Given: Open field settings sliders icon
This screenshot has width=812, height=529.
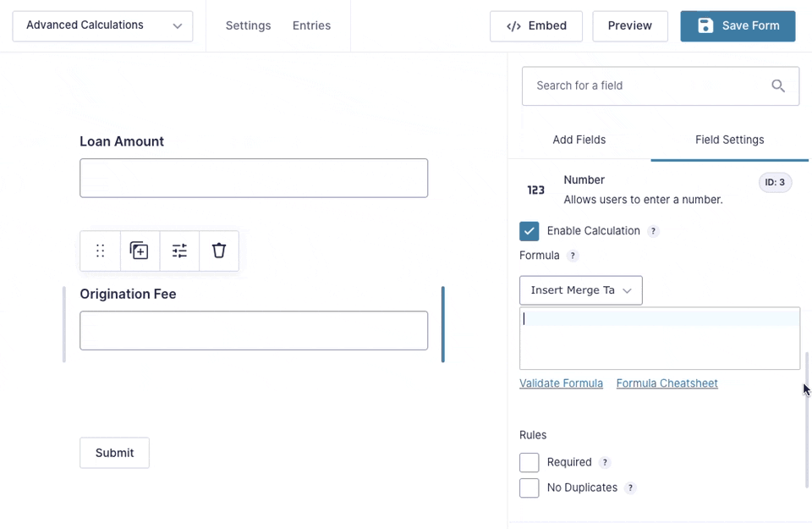Looking at the screenshot, I should click(179, 251).
